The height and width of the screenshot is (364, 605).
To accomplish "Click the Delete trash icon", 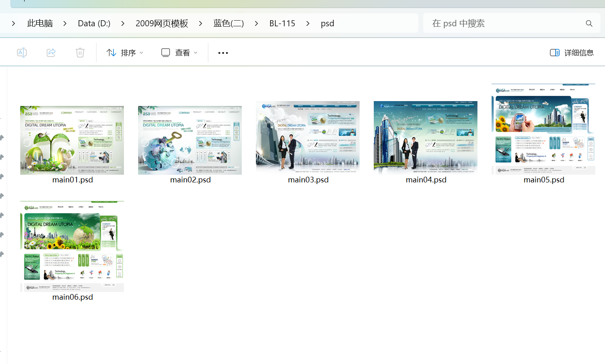I will (x=80, y=53).
